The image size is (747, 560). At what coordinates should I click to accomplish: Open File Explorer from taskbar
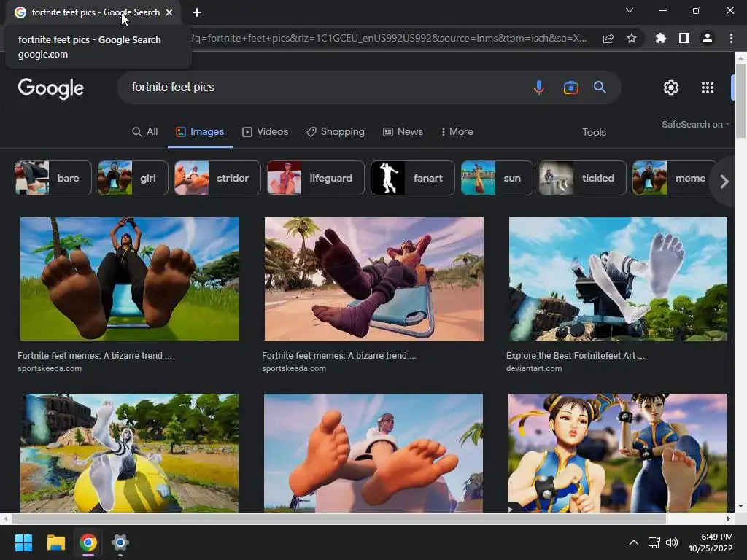[x=55, y=542]
